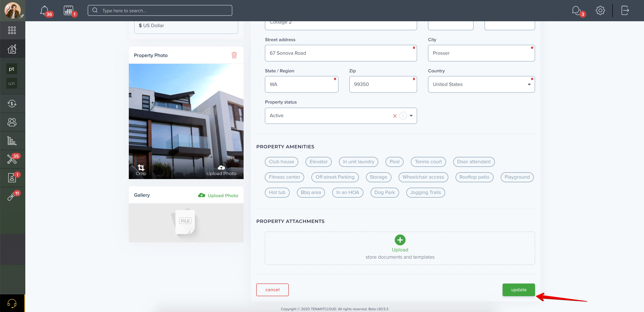Open the apps grid menu icon

pos(12,30)
